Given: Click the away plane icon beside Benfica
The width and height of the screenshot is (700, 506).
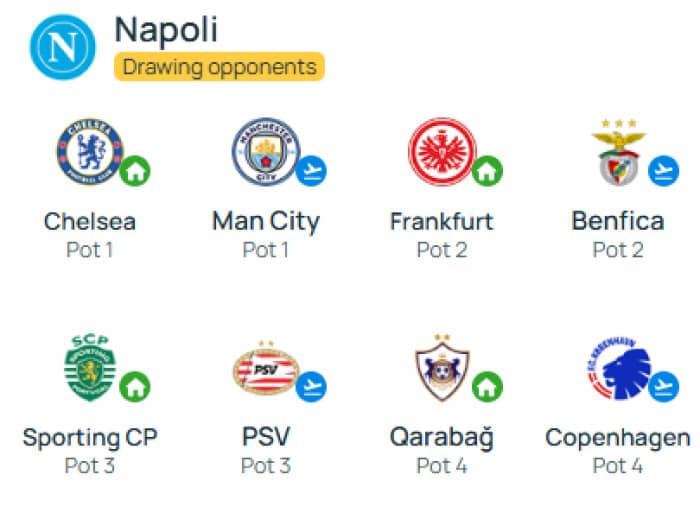Looking at the screenshot, I should [664, 171].
